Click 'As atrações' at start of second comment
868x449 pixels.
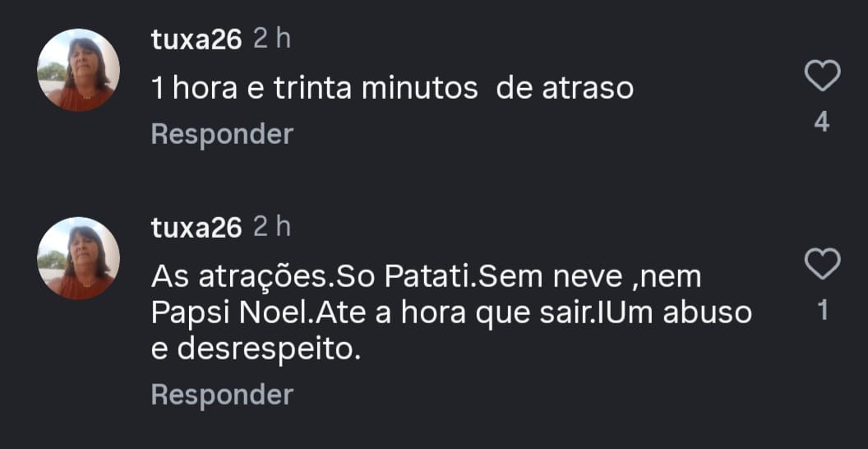pyautogui.click(x=239, y=277)
